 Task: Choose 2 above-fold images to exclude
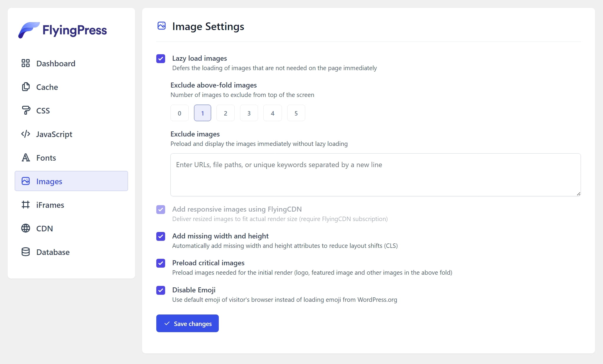coord(226,113)
